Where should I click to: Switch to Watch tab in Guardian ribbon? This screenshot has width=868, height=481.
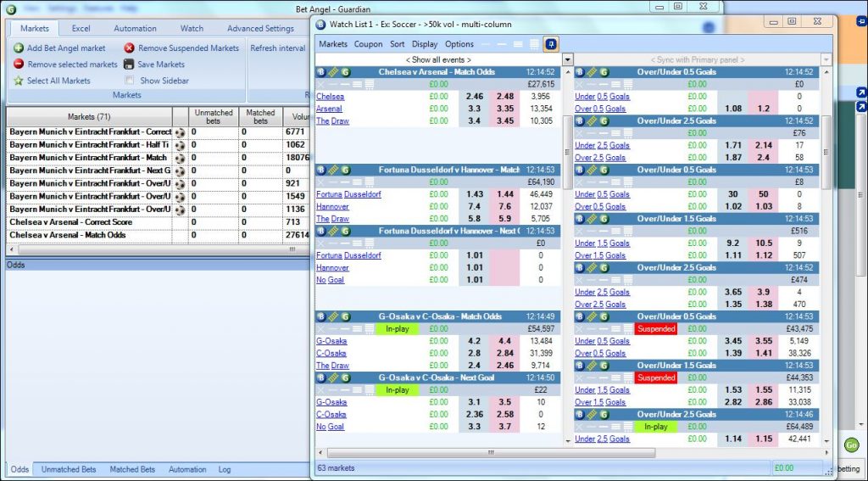tap(192, 28)
